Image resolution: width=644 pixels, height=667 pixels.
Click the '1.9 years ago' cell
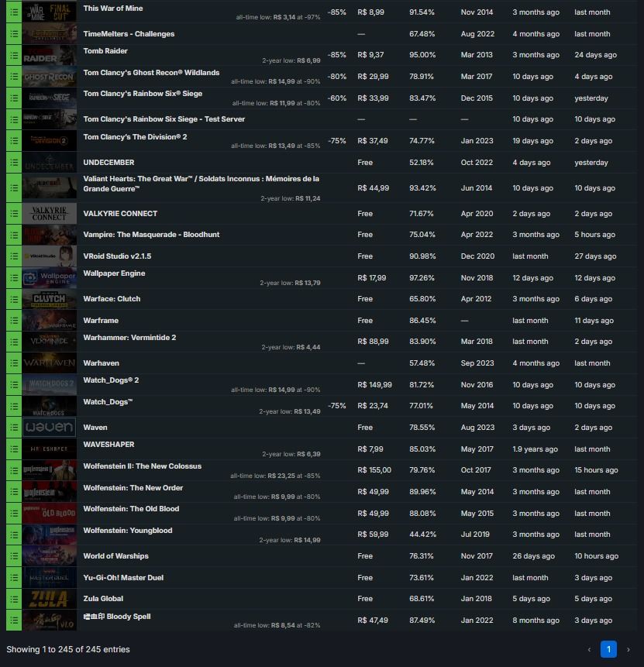(x=535, y=449)
